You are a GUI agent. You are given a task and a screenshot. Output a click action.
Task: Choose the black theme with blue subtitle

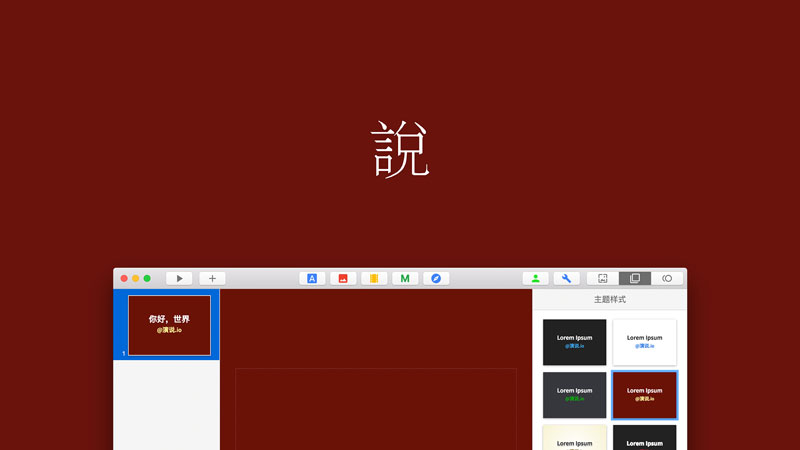tap(574, 342)
